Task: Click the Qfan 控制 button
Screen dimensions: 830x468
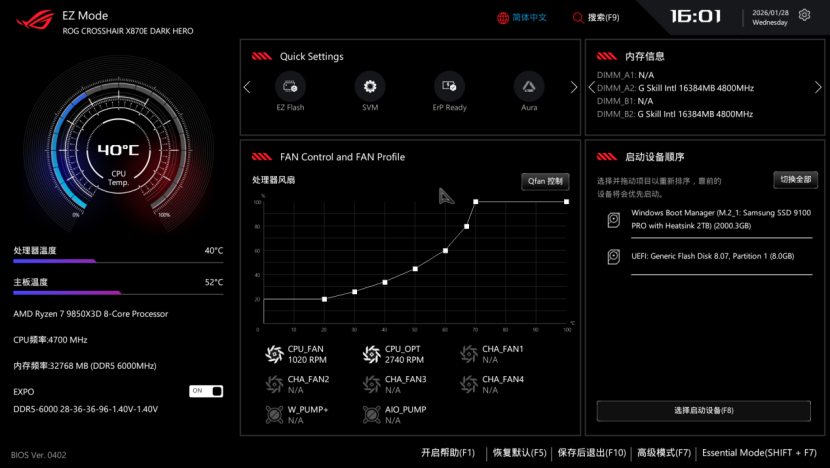Action: pyautogui.click(x=545, y=181)
